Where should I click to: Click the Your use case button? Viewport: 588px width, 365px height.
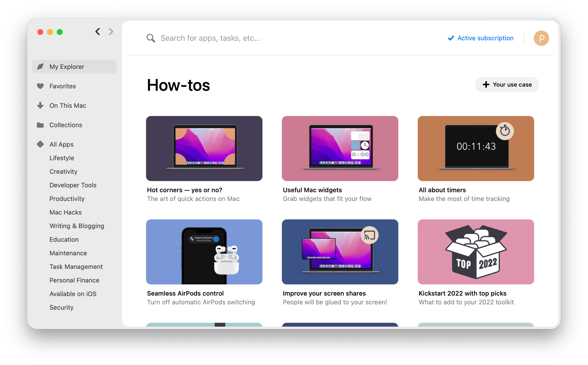tap(507, 84)
